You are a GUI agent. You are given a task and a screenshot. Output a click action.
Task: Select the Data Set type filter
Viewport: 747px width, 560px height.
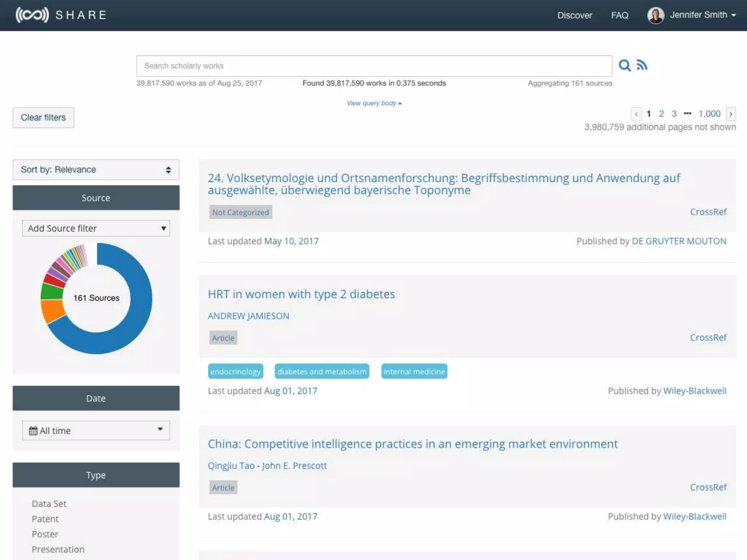coord(49,504)
